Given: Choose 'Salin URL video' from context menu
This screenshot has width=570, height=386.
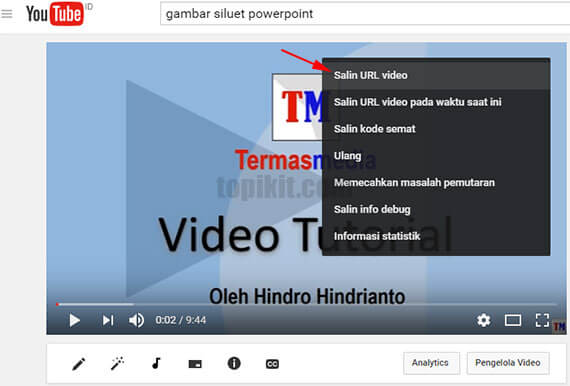Looking at the screenshot, I should click(x=436, y=75).
